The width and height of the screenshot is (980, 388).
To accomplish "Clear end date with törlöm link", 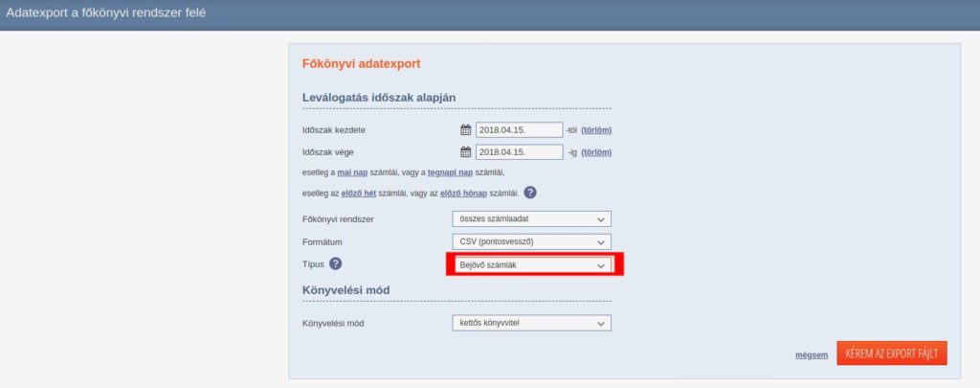I will [x=596, y=152].
